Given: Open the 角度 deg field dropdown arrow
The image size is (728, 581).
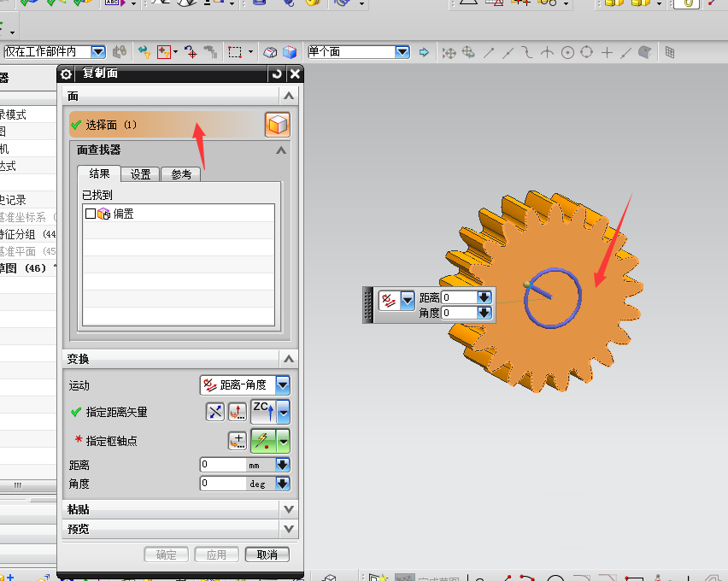Looking at the screenshot, I should point(283,484).
